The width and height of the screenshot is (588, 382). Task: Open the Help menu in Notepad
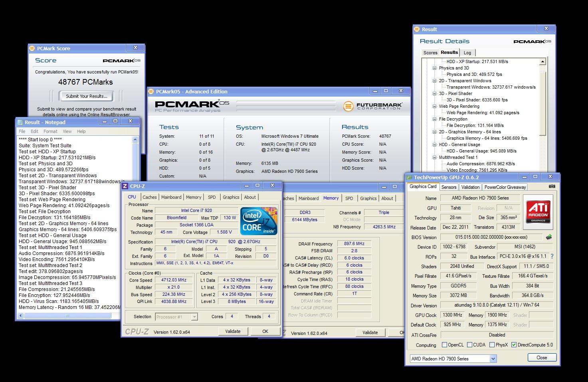81,131
